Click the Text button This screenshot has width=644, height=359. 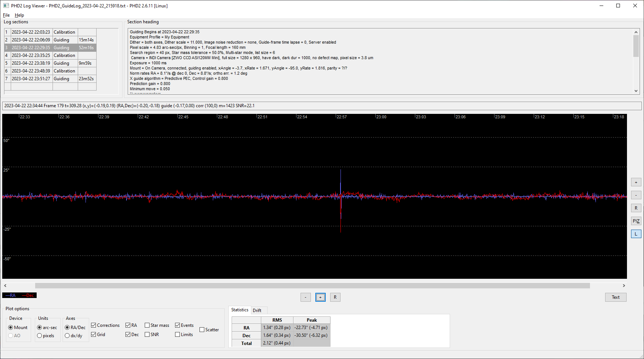pyautogui.click(x=616, y=297)
